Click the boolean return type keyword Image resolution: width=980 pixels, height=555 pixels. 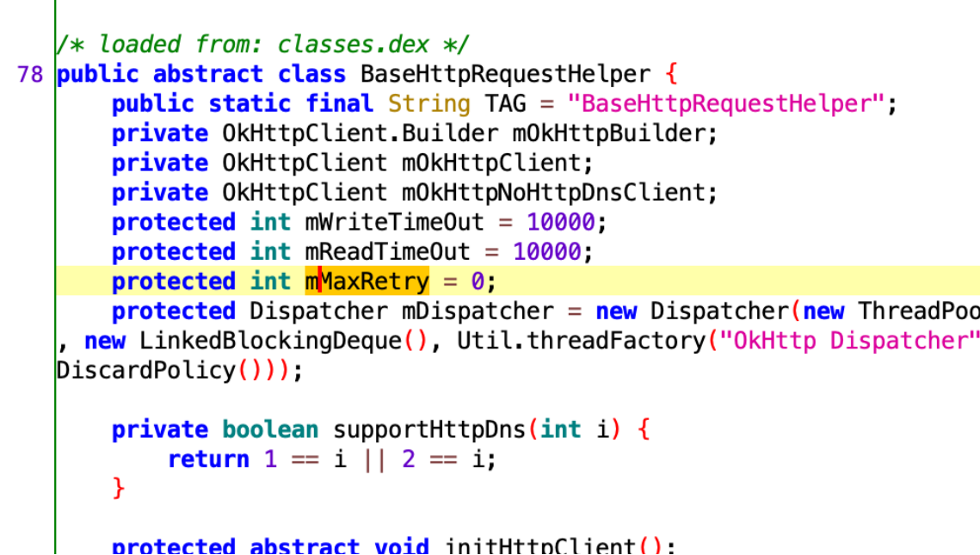point(270,430)
